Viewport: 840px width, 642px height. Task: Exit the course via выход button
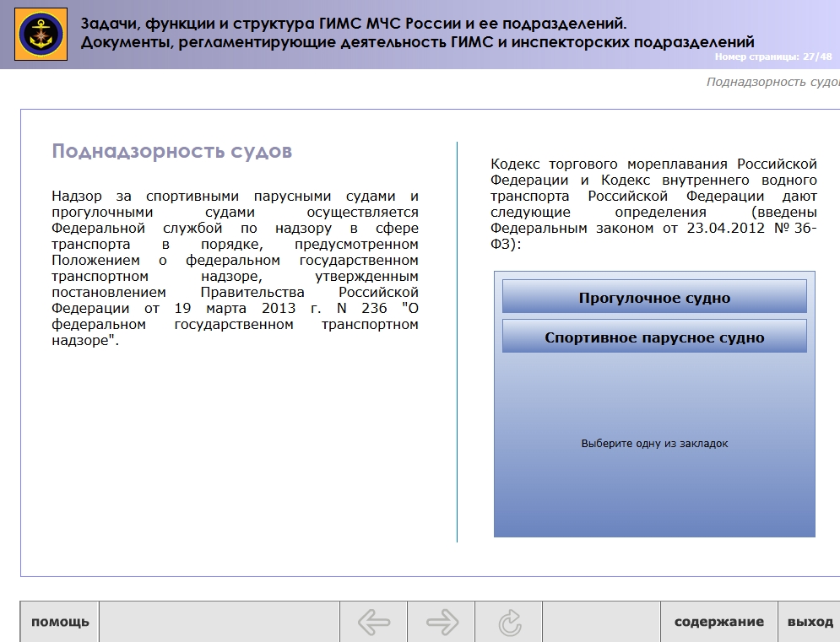point(810,622)
